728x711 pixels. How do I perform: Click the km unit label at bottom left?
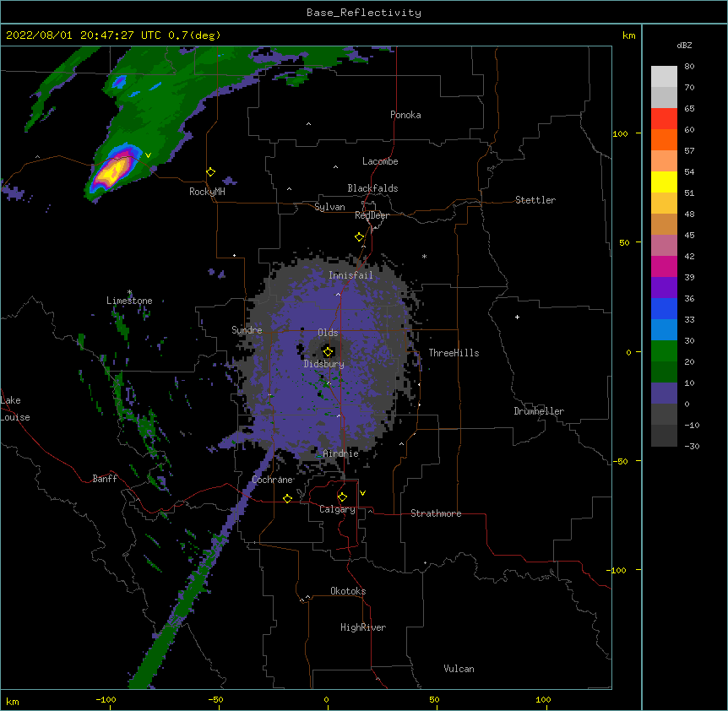pyautogui.click(x=12, y=701)
